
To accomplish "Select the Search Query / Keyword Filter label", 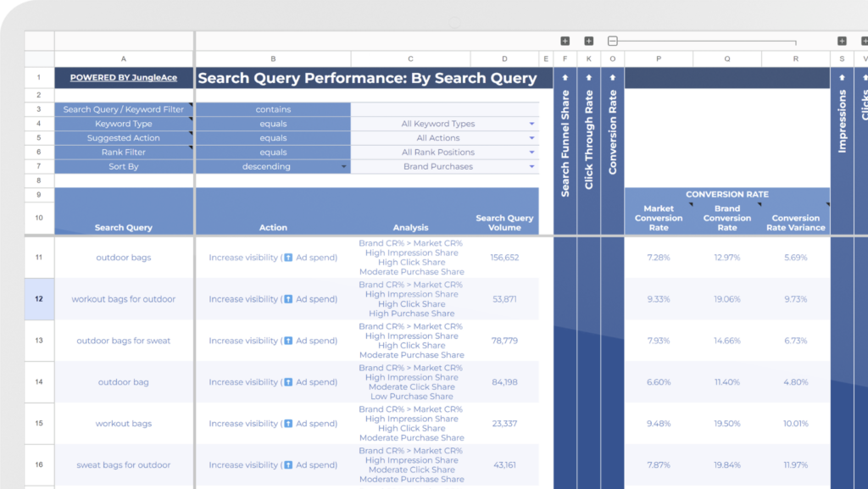I will (x=124, y=109).
